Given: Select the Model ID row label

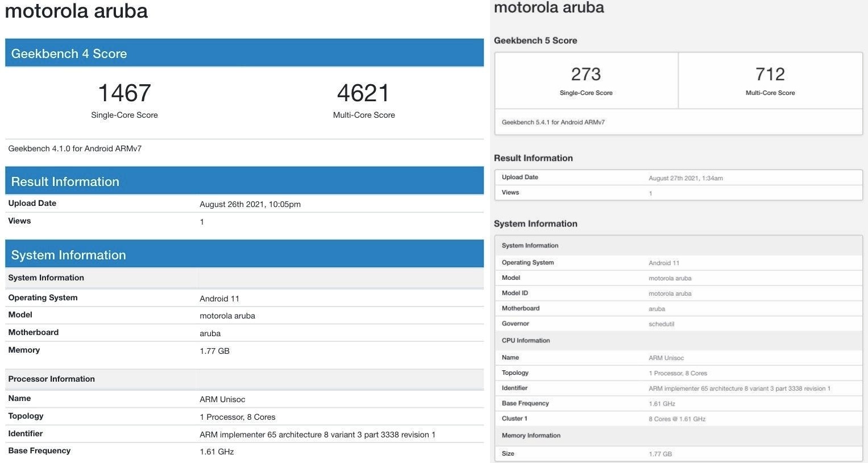Looking at the screenshot, I should point(515,293).
